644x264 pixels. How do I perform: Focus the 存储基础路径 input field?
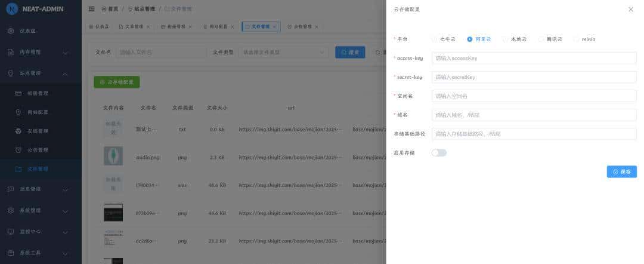534,134
